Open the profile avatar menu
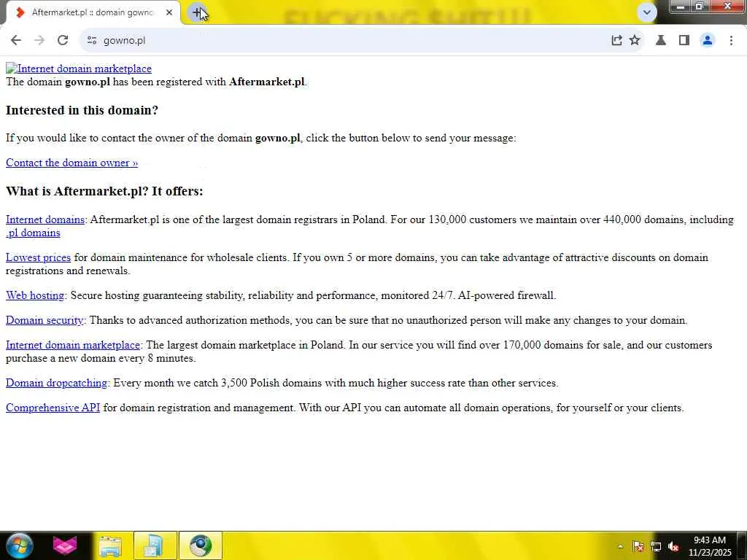The image size is (747, 560). pos(708,41)
